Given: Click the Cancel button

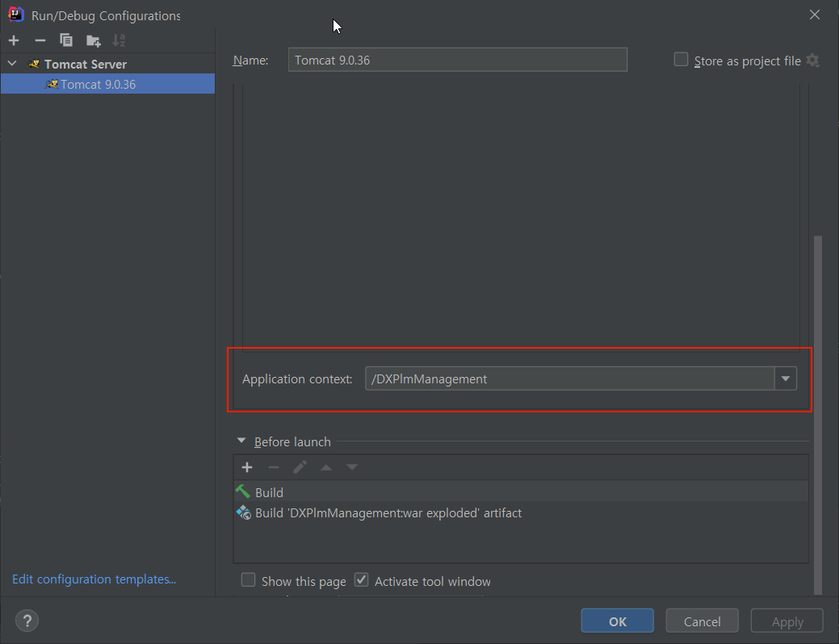Looking at the screenshot, I should click(x=702, y=621).
